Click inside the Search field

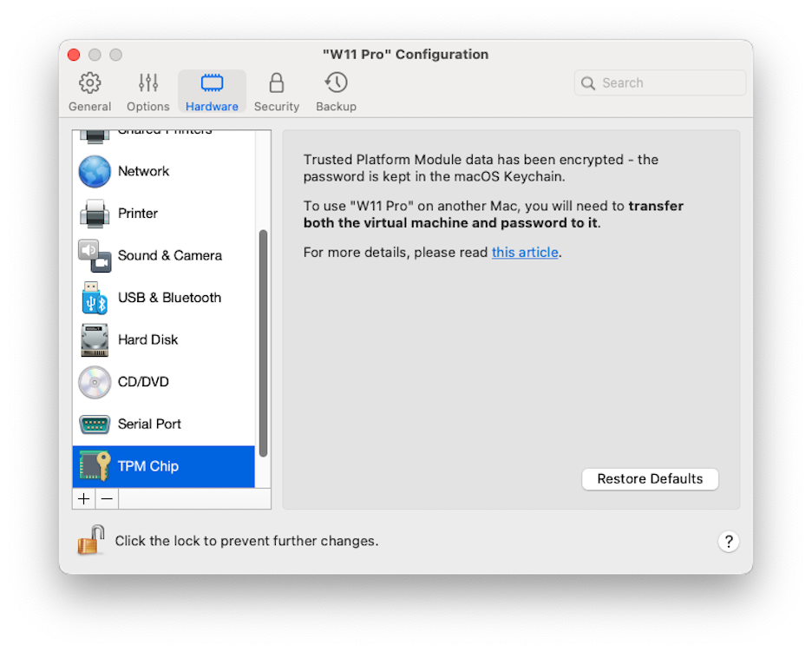659,82
